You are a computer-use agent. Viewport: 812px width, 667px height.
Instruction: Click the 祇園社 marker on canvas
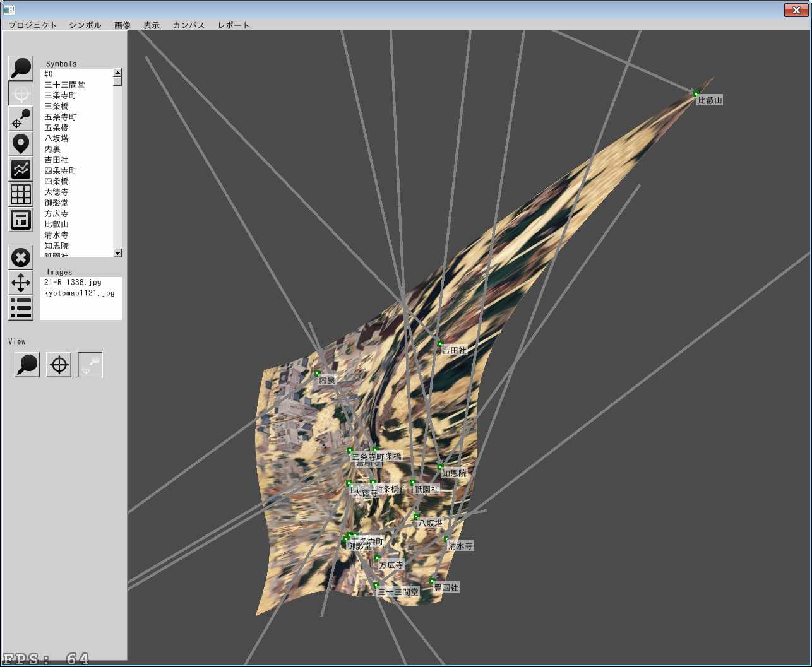point(413,483)
